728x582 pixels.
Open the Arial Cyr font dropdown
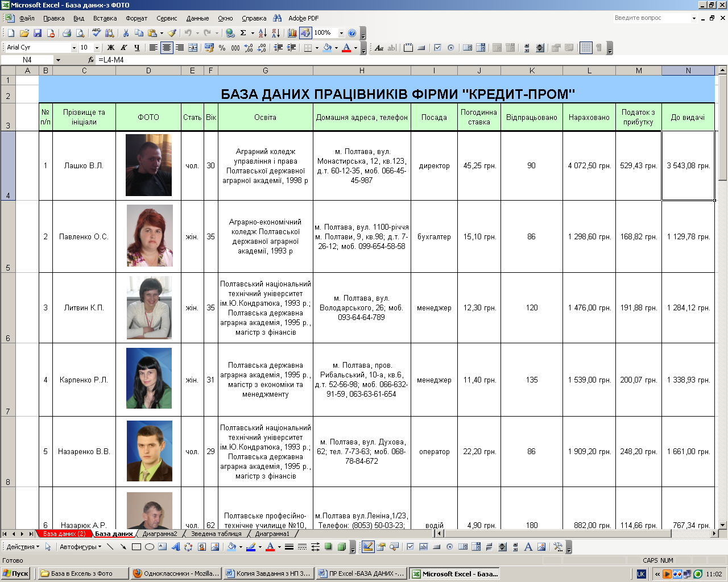tap(74, 48)
